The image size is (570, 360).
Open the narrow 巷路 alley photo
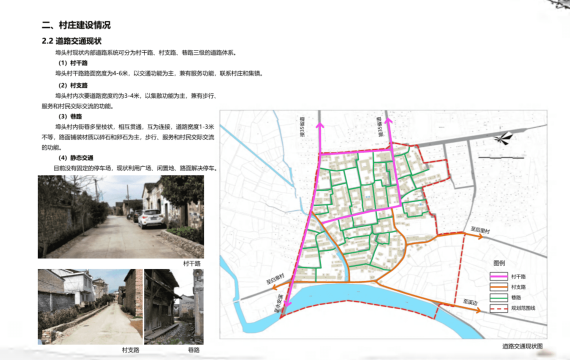click(174, 307)
